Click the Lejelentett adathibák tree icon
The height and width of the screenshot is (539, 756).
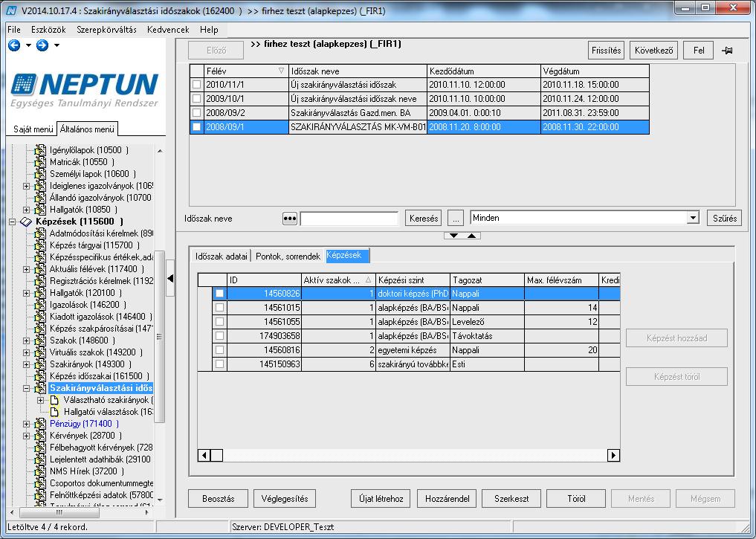point(40,459)
